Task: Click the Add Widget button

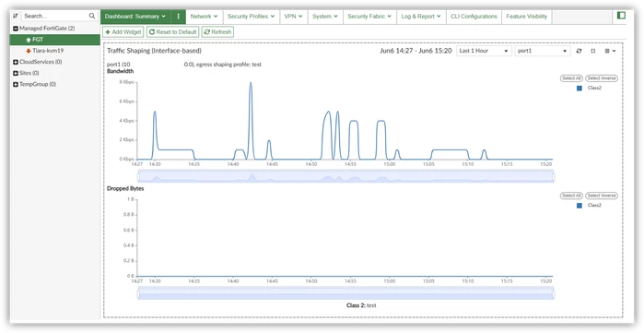Action: tap(123, 32)
